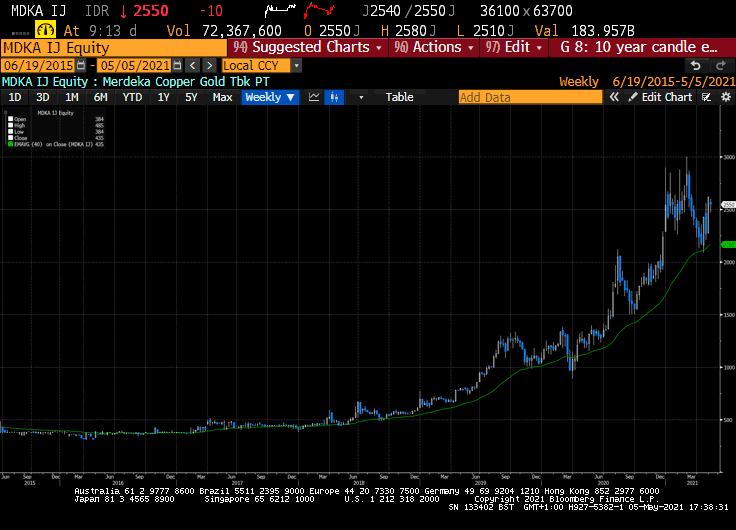Shift date range backward with left arrow
The image size is (736, 530).
tap(192, 65)
